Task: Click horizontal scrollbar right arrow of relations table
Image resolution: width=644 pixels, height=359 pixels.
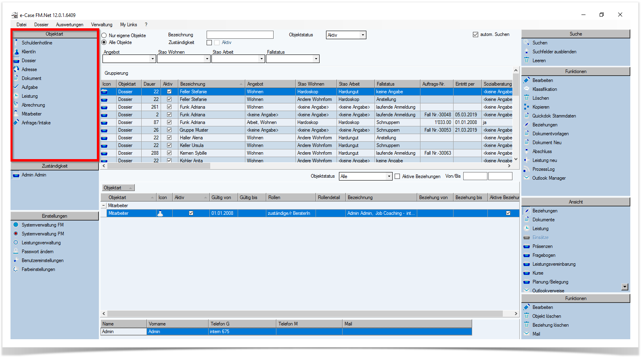Action: tap(516, 313)
